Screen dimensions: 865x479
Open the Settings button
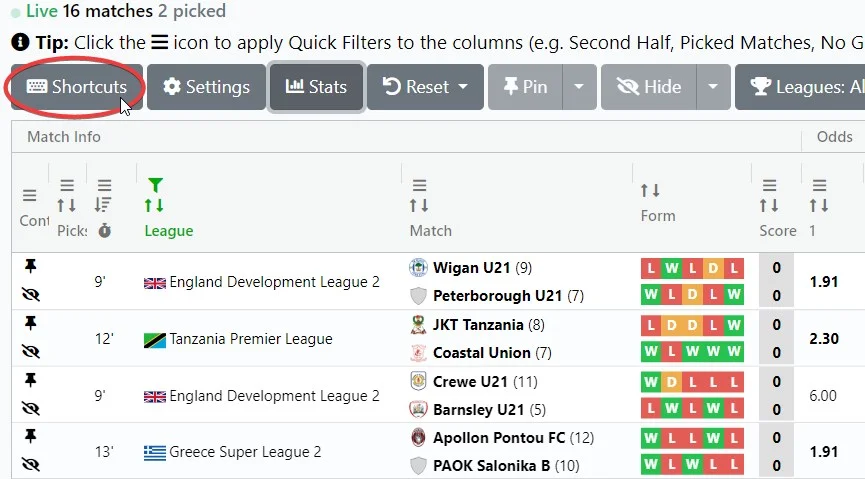point(206,87)
